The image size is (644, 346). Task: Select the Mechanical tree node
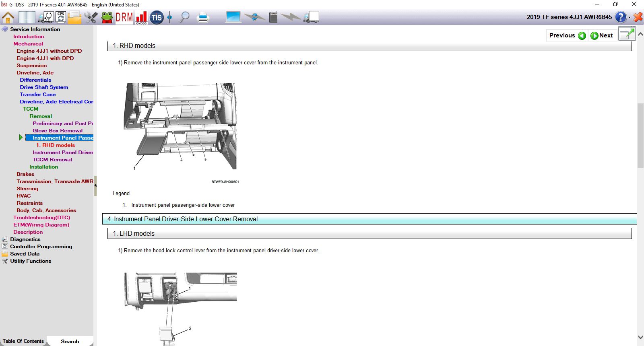[x=28, y=44]
